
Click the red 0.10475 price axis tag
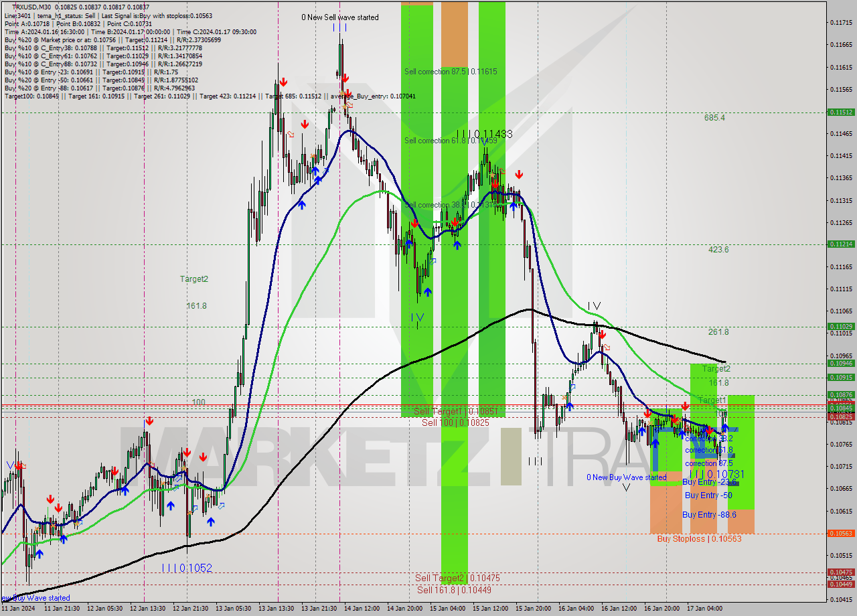[x=841, y=572]
